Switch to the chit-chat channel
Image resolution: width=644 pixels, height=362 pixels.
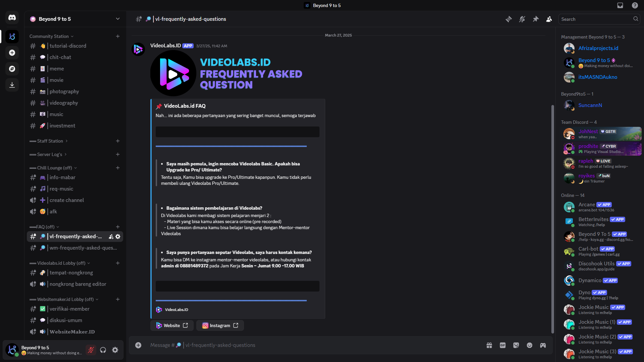coord(75,57)
